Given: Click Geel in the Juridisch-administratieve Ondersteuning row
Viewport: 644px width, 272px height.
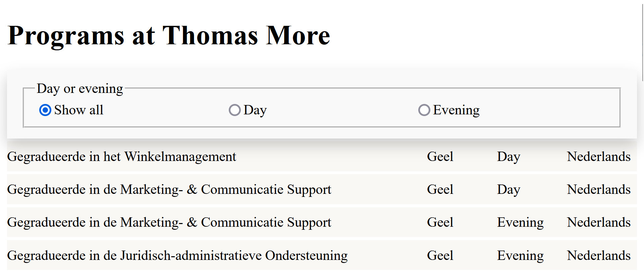Looking at the screenshot, I should (x=440, y=256).
